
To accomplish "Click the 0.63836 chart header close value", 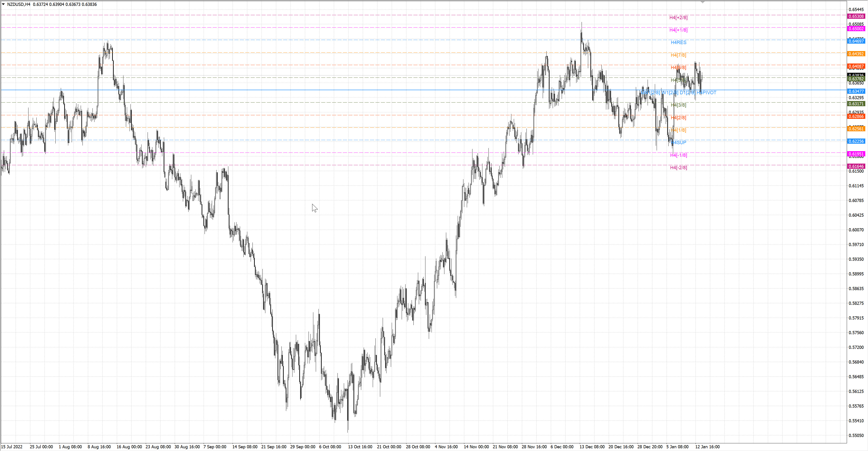I will pyautogui.click(x=89, y=4).
